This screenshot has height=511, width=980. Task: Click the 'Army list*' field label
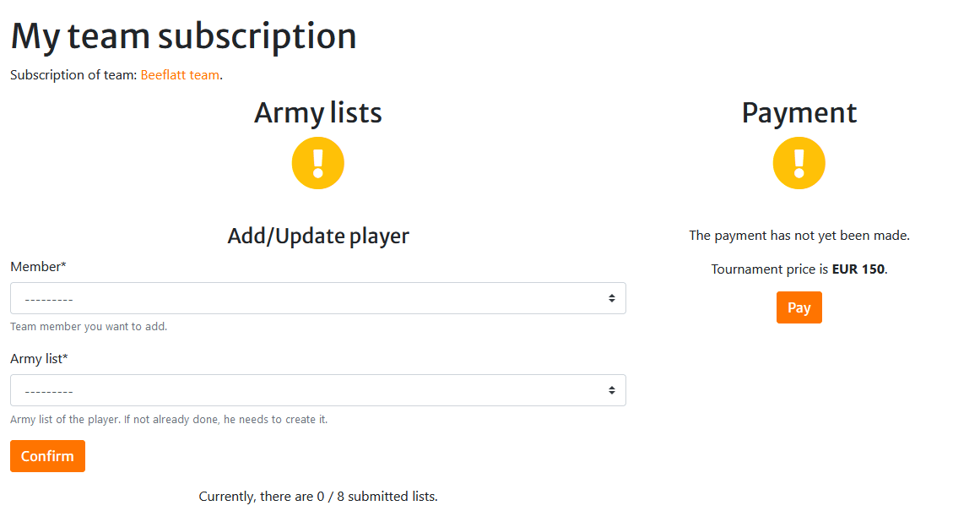tap(39, 359)
